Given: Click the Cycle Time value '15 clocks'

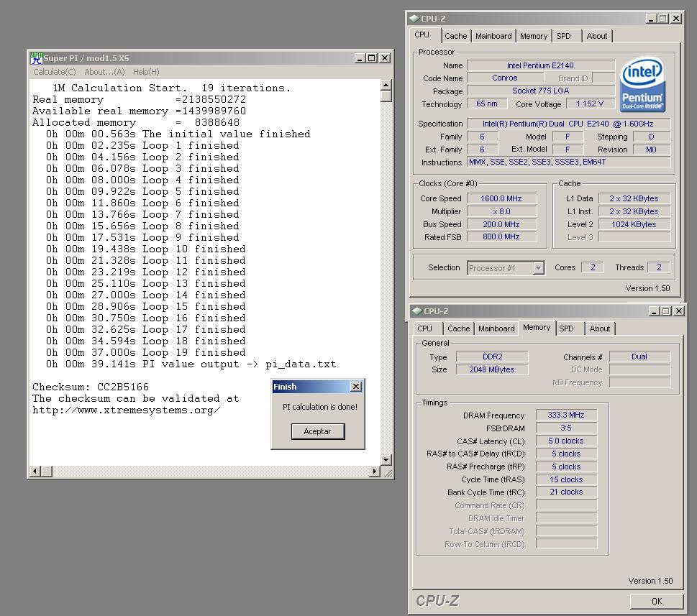Looking at the screenshot, I should pyautogui.click(x=566, y=479).
